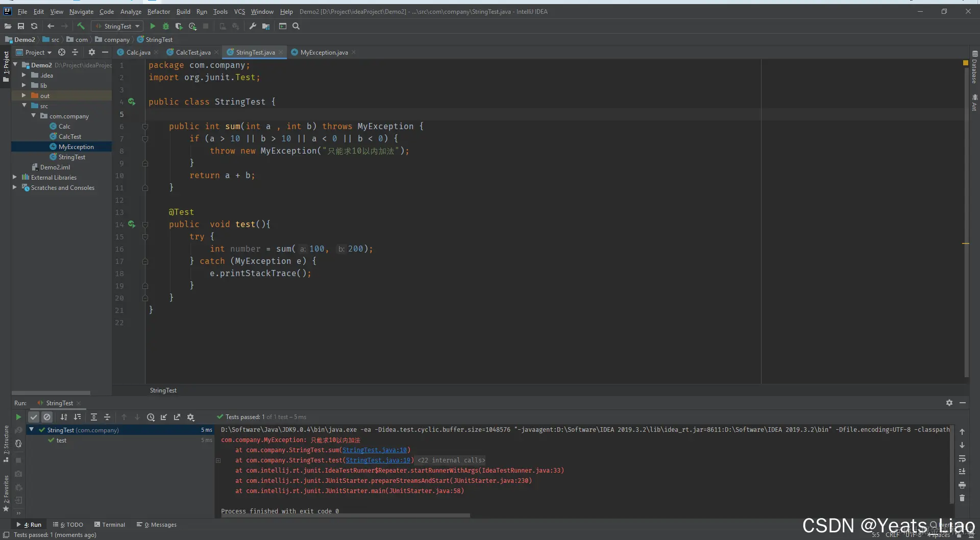The height and width of the screenshot is (540, 980).
Task: Open Project panel gear options
Action: click(x=92, y=52)
